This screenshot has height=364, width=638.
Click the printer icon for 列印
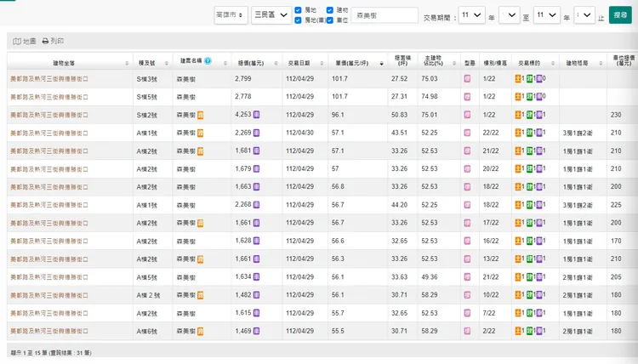[x=45, y=41]
